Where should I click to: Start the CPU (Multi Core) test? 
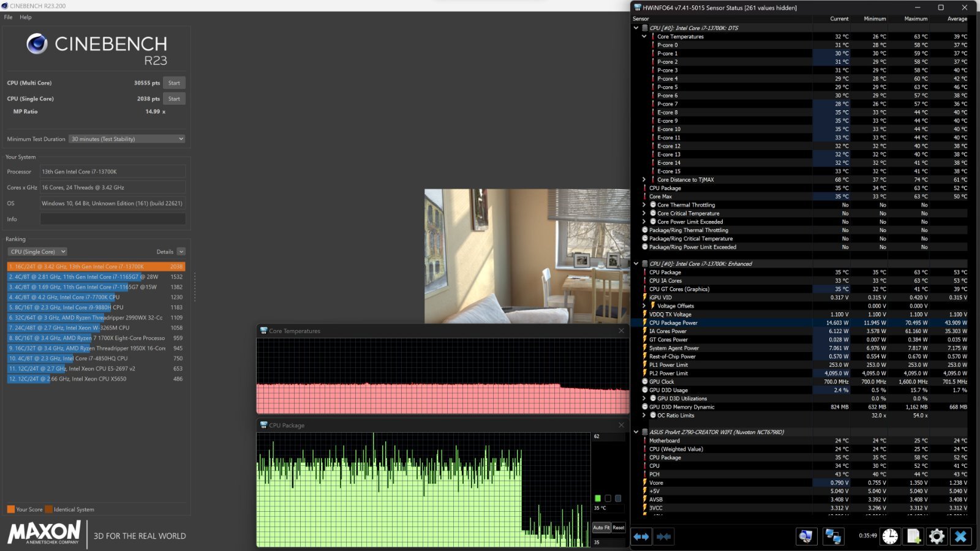click(x=174, y=83)
